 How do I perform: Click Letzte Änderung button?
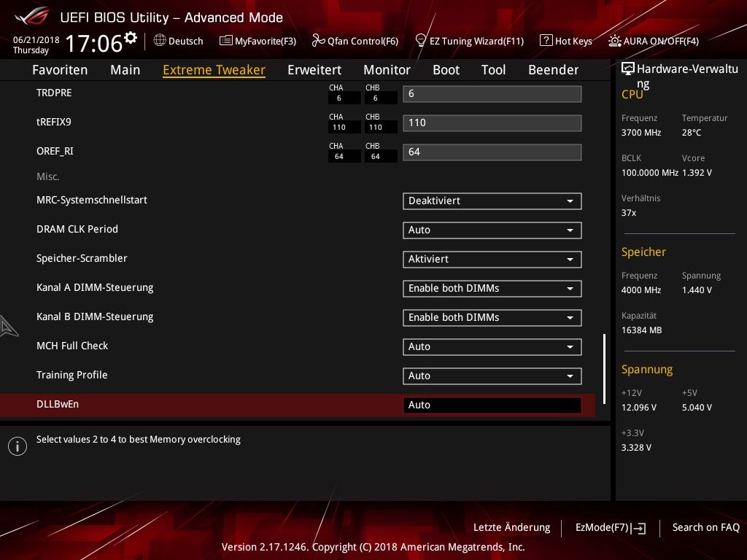pyautogui.click(x=511, y=528)
